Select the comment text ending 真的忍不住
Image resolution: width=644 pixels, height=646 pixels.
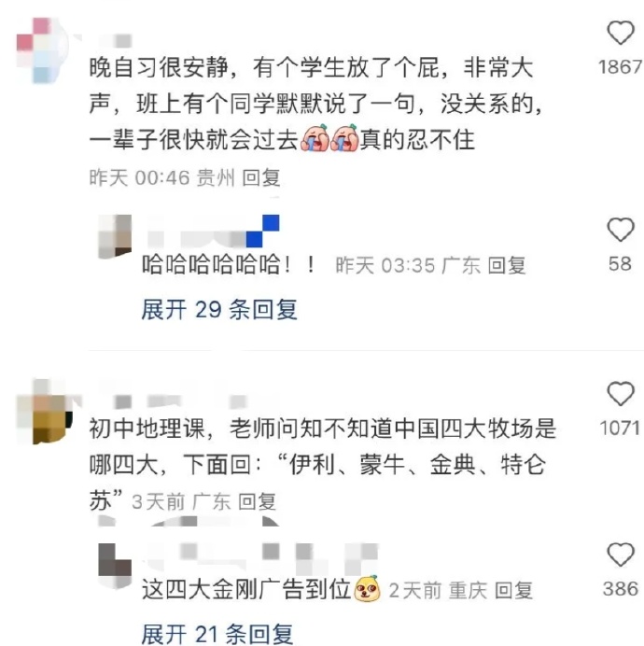click(x=315, y=104)
